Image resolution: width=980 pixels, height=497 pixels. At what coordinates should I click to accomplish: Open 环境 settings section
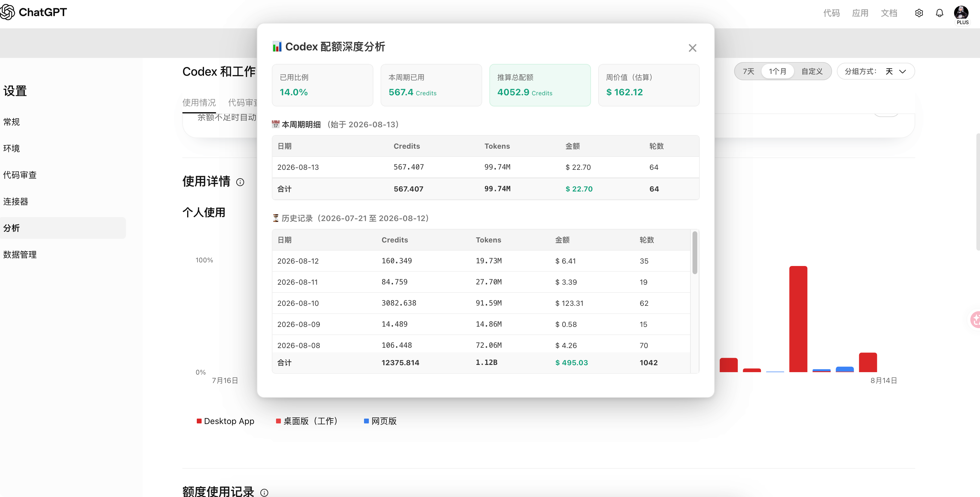click(x=11, y=149)
